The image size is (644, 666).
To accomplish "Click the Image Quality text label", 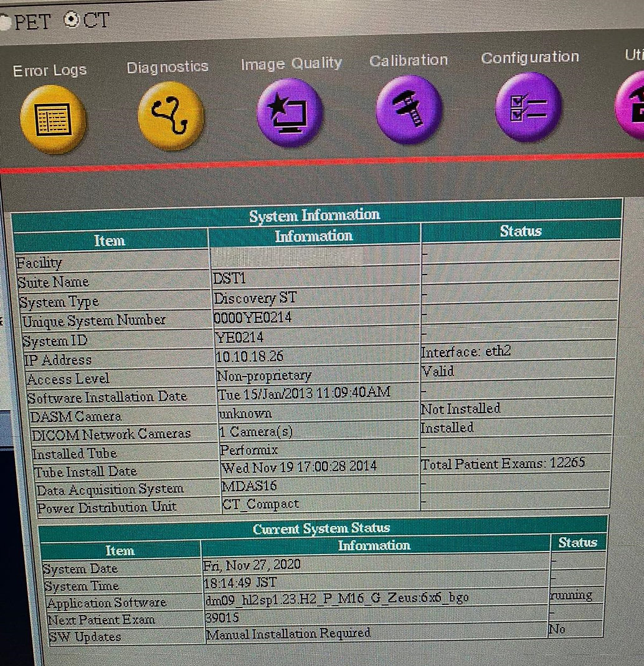I will (291, 63).
